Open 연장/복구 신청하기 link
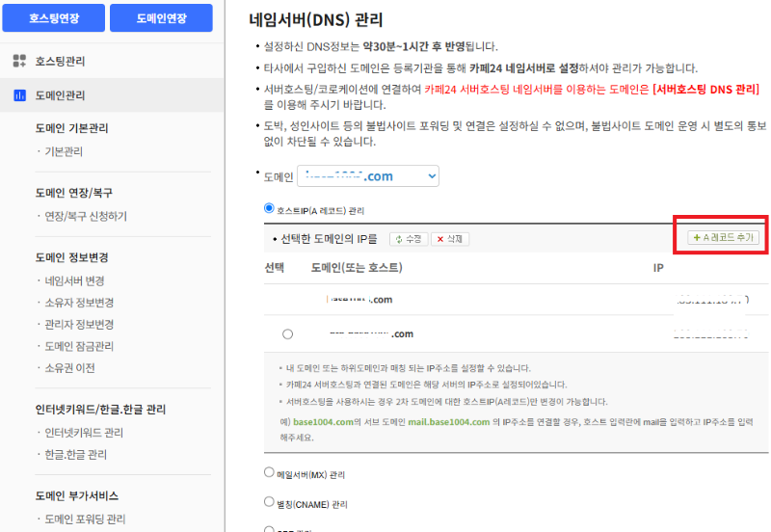This screenshot has width=771, height=532. pos(86,216)
